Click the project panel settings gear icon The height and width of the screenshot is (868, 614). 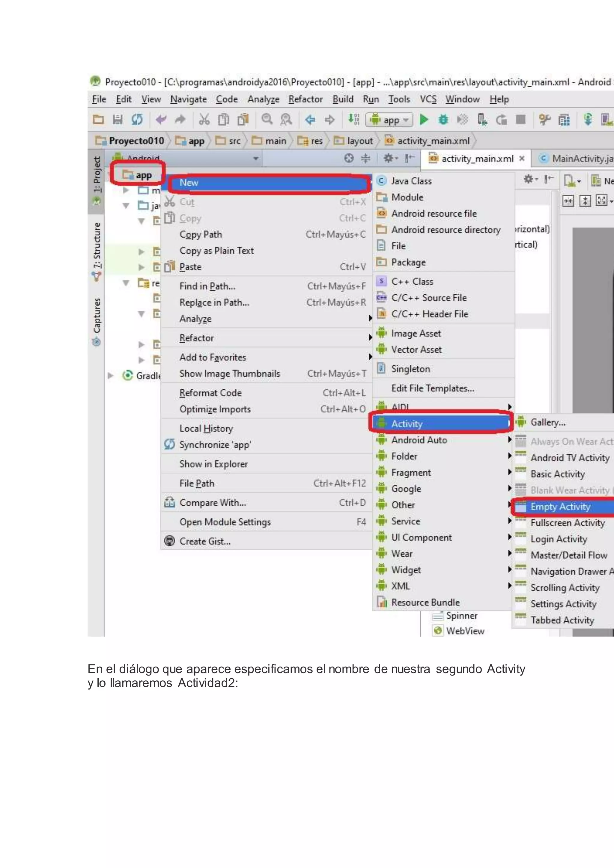pos(389,158)
